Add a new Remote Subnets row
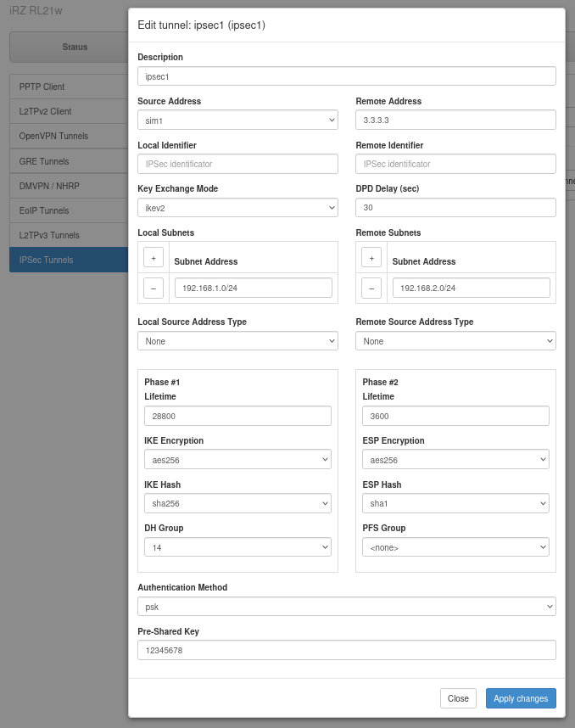Screen dimensions: 575x728 point(371,257)
